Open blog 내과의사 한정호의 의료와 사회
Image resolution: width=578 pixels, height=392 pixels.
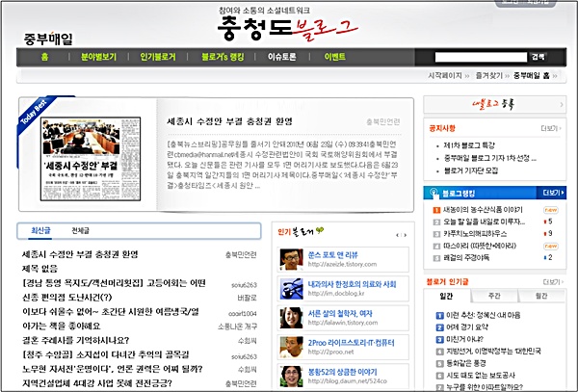[352, 284]
